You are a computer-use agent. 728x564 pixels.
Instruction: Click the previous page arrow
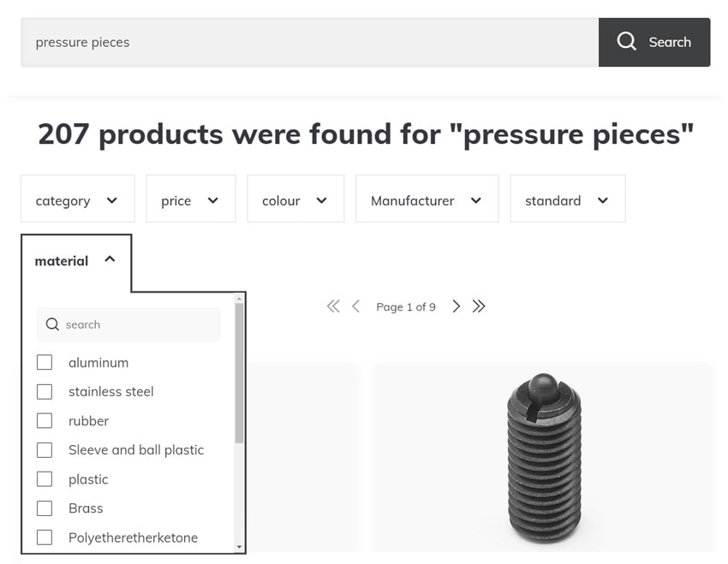(x=356, y=306)
